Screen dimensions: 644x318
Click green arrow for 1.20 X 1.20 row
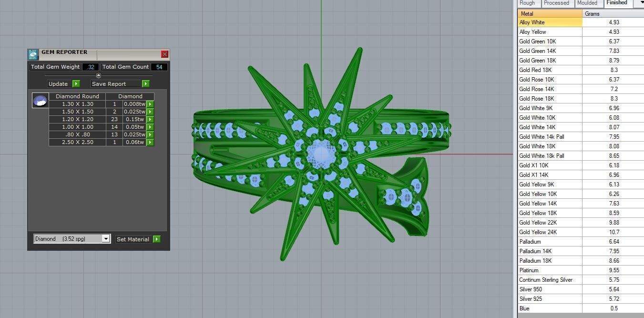150,119
